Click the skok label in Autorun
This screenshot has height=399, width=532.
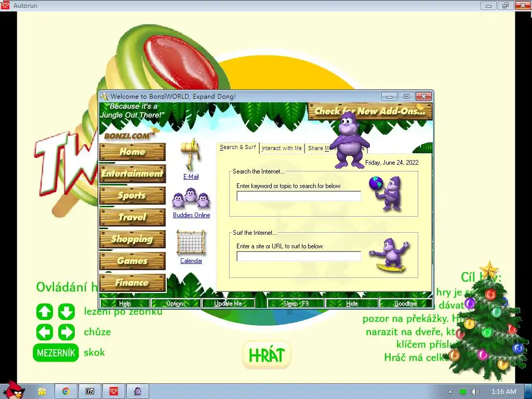point(95,353)
